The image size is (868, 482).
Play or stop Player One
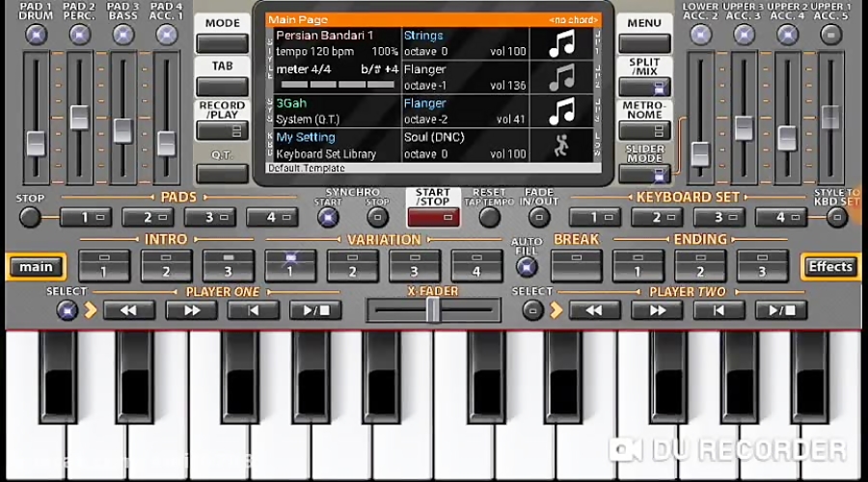tap(315, 310)
